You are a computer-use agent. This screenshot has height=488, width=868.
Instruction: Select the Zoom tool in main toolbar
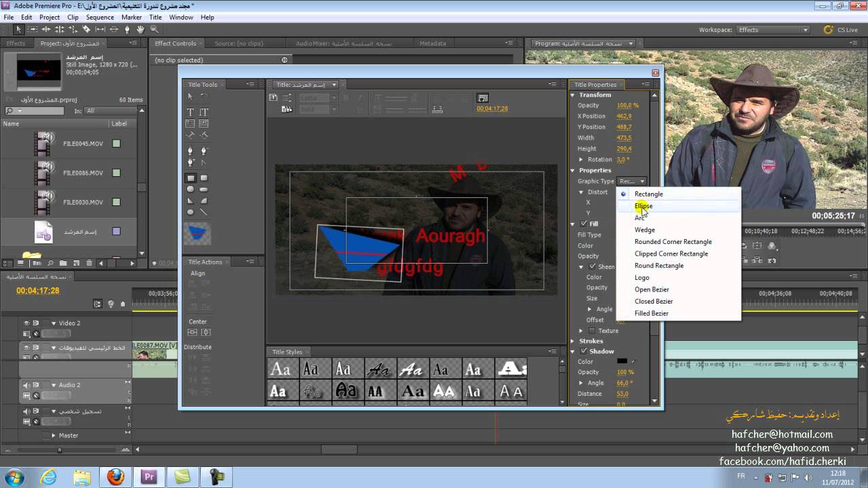pyautogui.click(x=154, y=29)
